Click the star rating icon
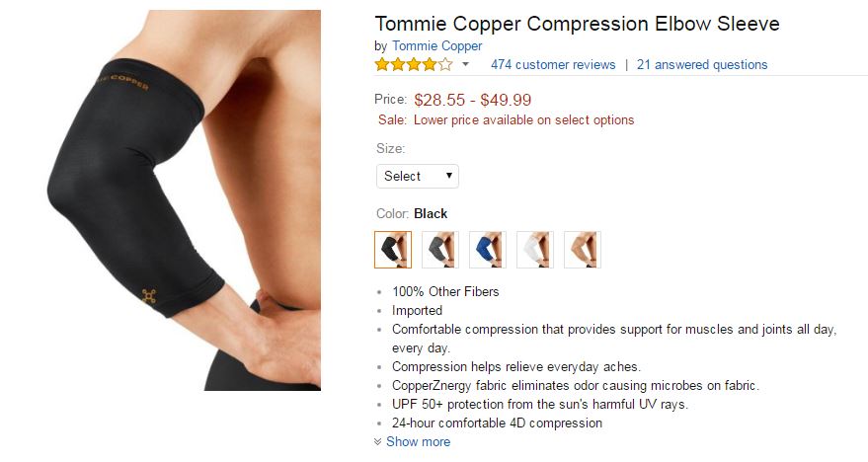The width and height of the screenshot is (868, 462). click(414, 65)
